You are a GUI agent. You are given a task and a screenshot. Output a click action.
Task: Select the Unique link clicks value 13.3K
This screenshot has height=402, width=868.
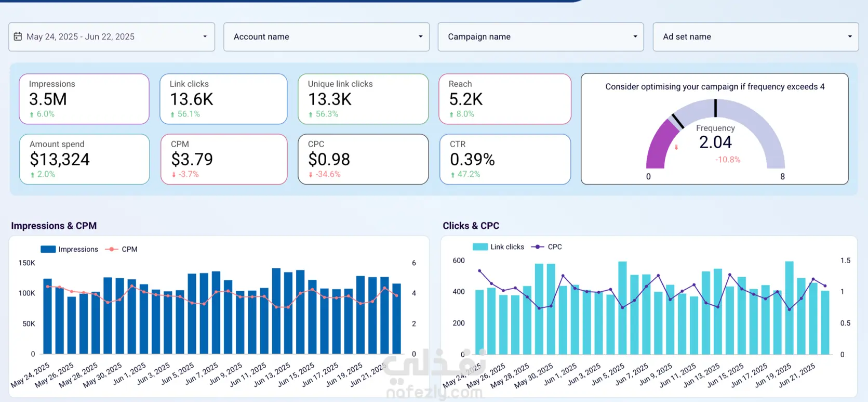(x=330, y=99)
